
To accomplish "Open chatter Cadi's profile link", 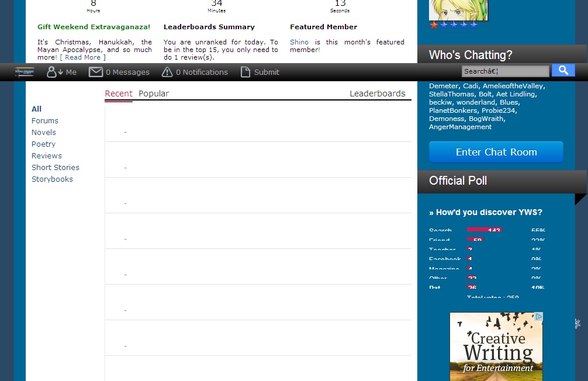I will [x=471, y=86].
